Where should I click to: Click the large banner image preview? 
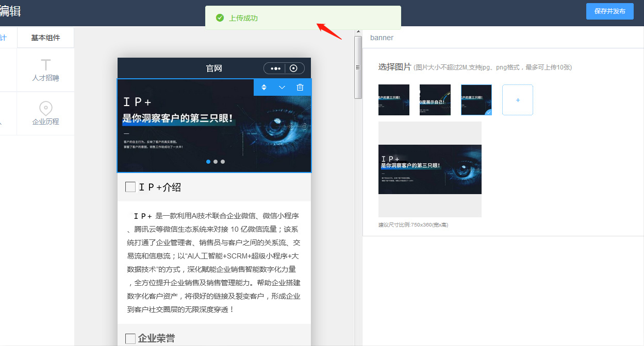[x=430, y=169]
